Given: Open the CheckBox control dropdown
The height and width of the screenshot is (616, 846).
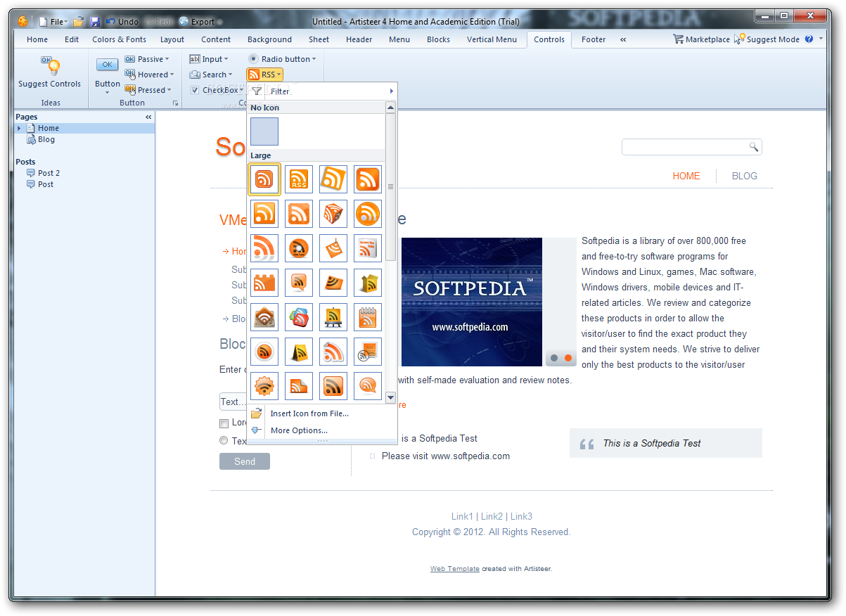Looking at the screenshot, I should click(217, 90).
